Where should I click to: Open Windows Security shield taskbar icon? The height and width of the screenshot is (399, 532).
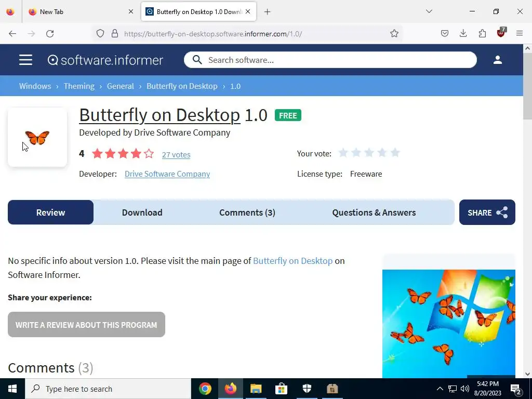pyautogui.click(x=307, y=389)
